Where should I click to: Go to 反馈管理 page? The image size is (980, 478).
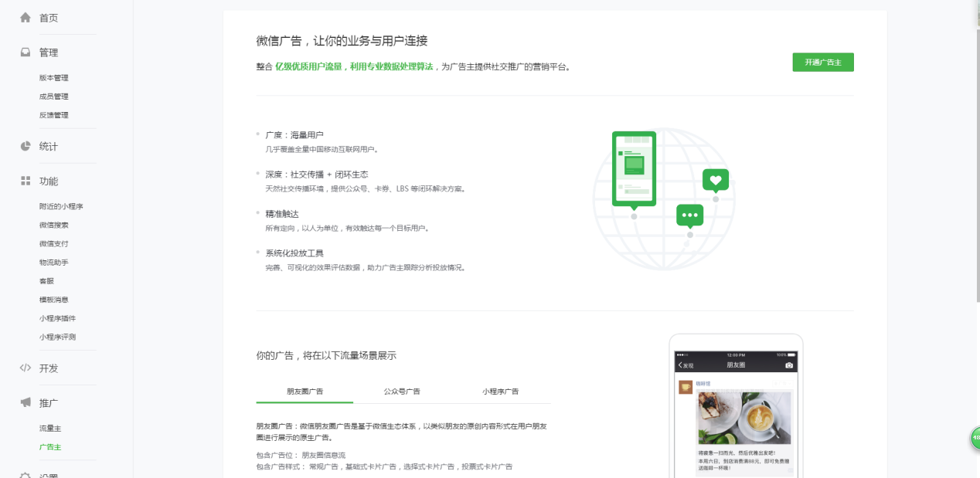pos(54,115)
